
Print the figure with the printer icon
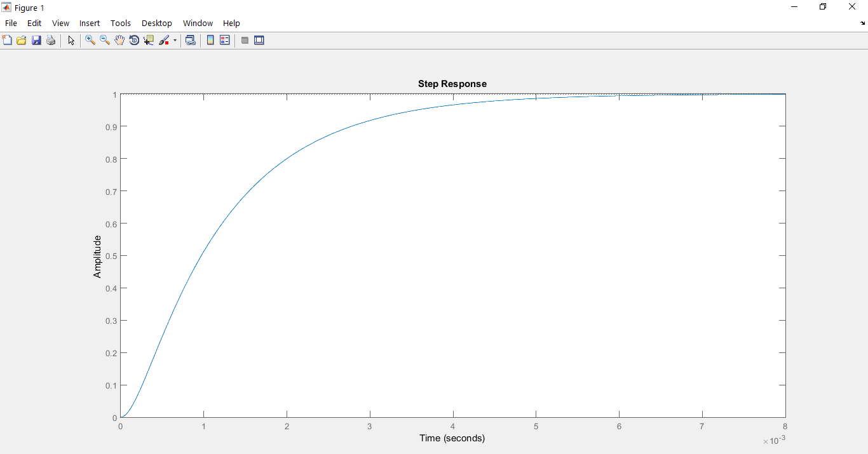click(x=51, y=40)
